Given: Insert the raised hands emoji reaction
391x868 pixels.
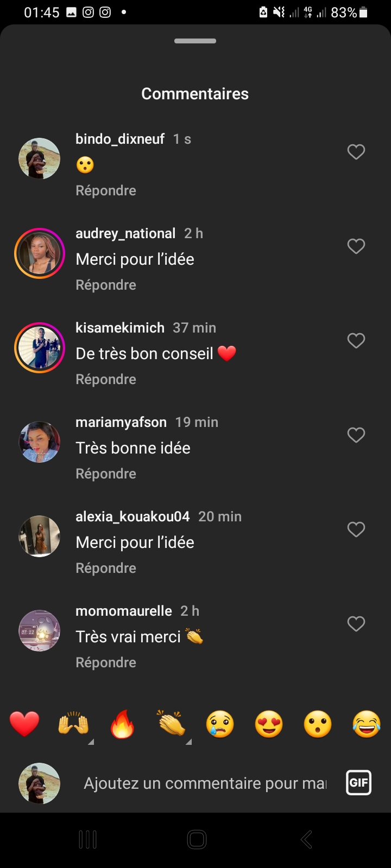Looking at the screenshot, I should click(x=73, y=724).
